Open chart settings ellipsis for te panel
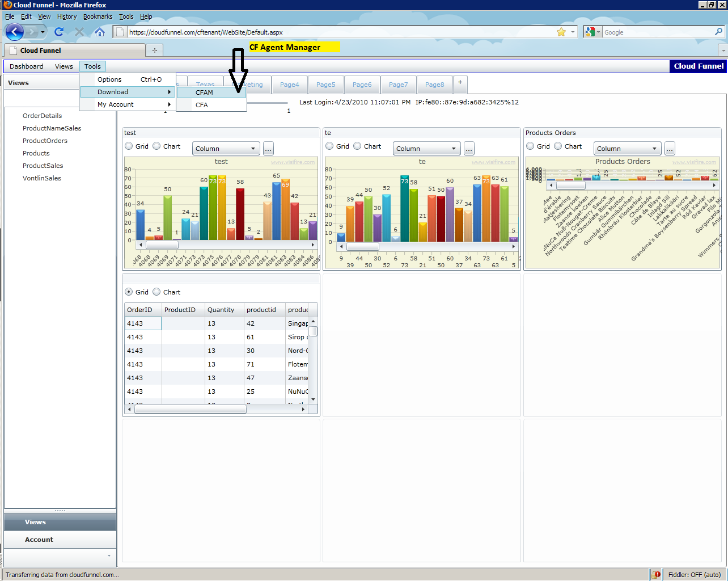The height and width of the screenshot is (581, 728). click(469, 149)
